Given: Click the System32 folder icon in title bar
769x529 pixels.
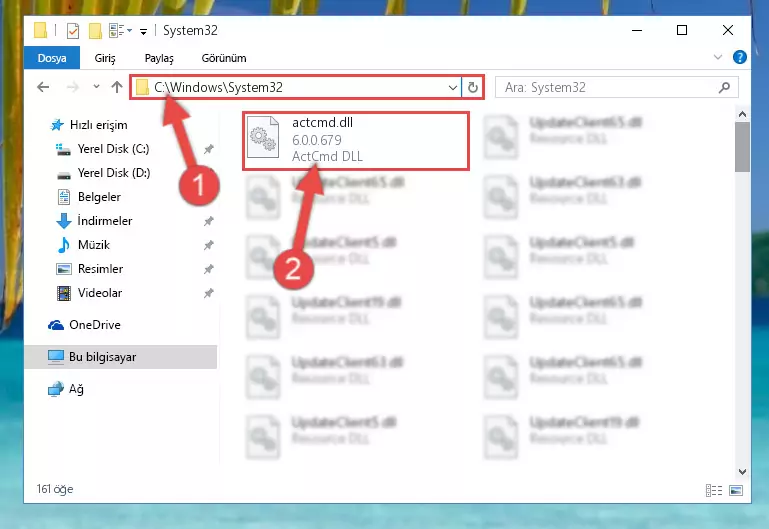Looking at the screenshot, I should [x=40, y=30].
